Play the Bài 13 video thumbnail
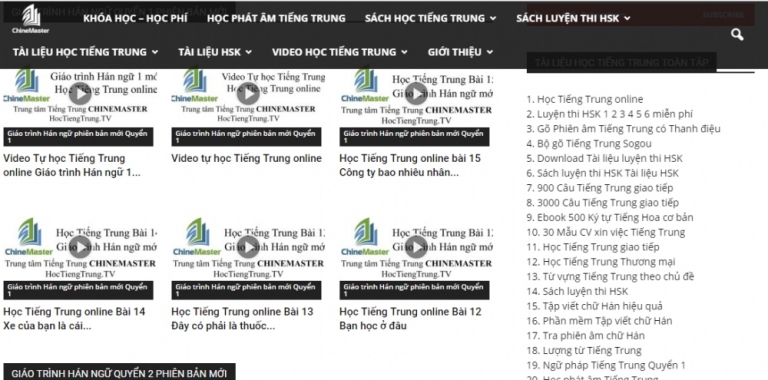The image size is (768, 380). (x=248, y=247)
